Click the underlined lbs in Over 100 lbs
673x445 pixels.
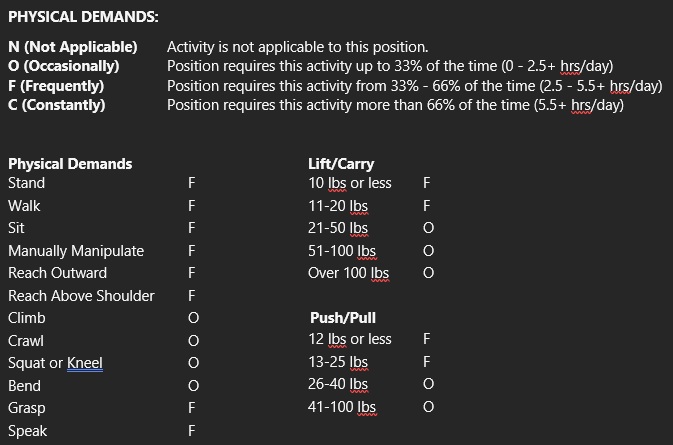(x=380, y=273)
